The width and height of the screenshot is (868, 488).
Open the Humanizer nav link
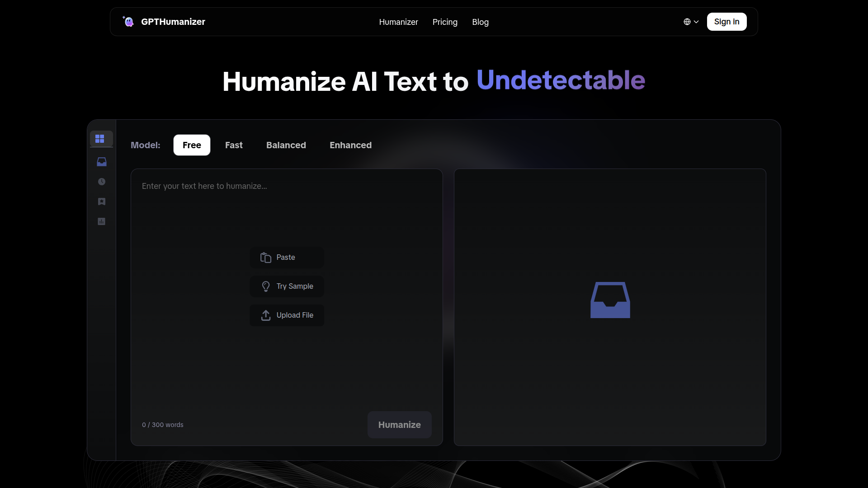tap(398, 22)
